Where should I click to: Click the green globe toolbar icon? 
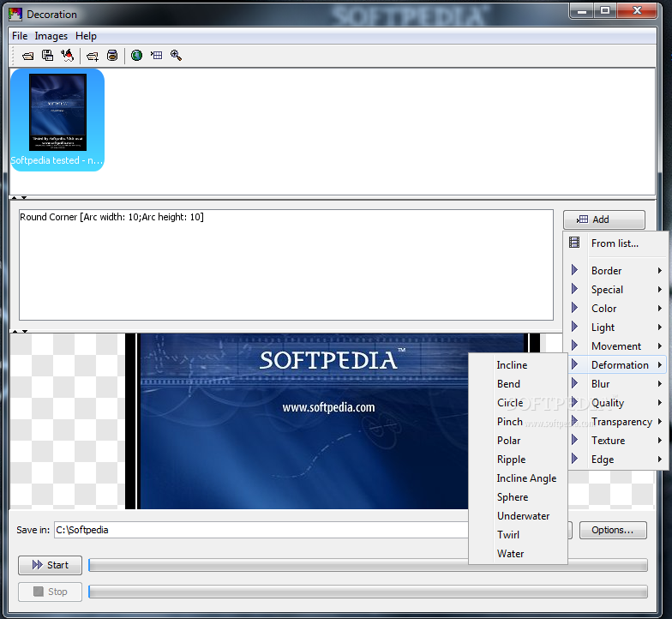(x=137, y=55)
